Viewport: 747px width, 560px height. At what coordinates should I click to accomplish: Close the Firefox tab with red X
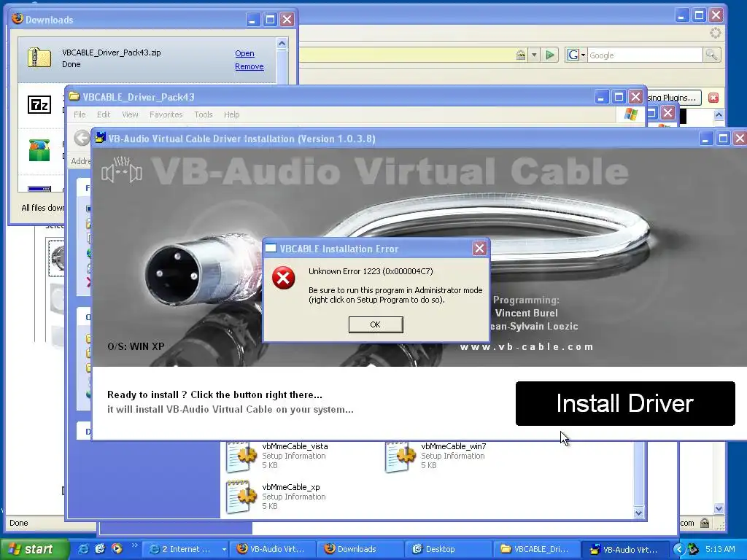coord(713,98)
